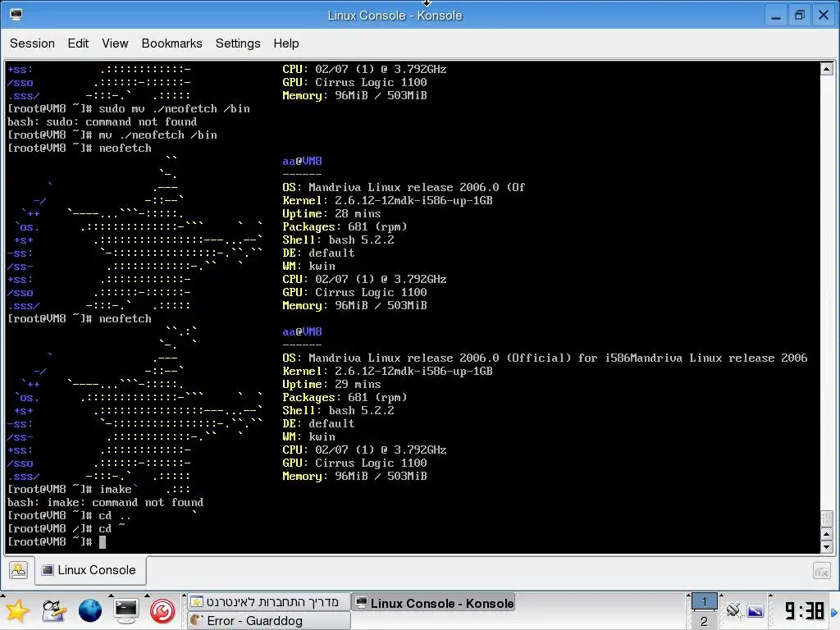Image resolution: width=840 pixels, height=630 pixels.
Task: Click the 'mv ./neofetch /bin' command without sudo
Action: [158, 135]
